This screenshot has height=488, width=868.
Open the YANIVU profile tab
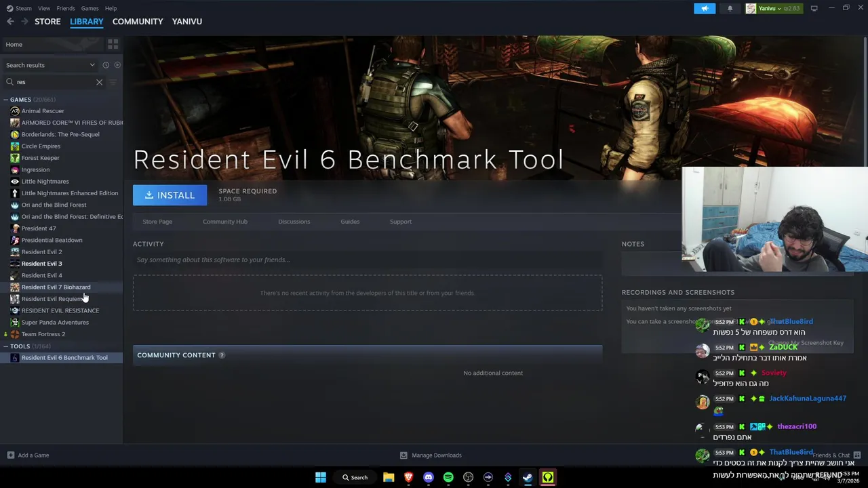click(187, 22)
